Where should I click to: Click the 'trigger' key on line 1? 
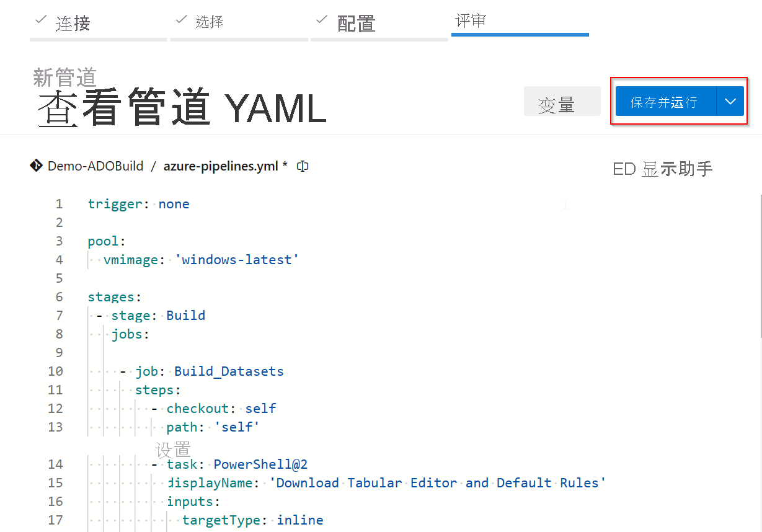click(x=115, y=204)
